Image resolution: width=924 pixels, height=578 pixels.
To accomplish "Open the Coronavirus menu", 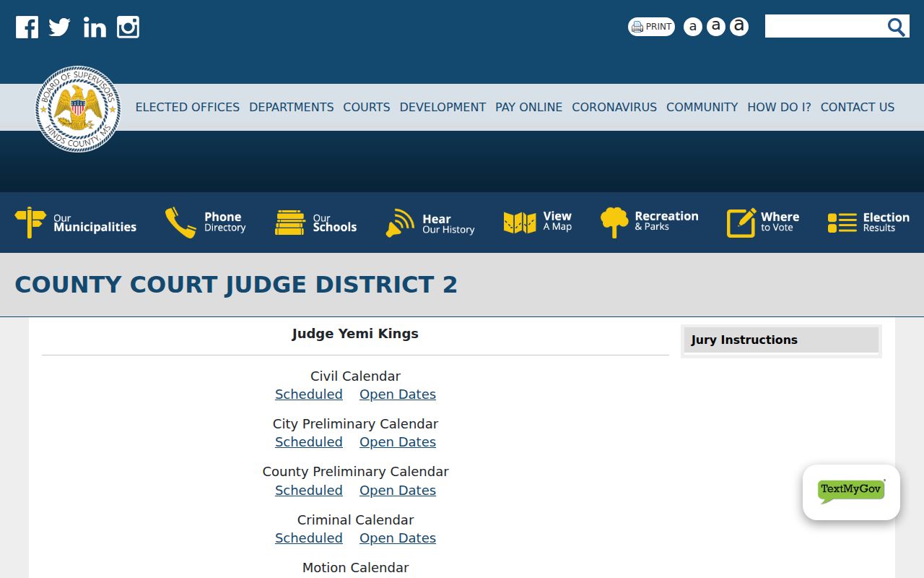I will [614, 107].
